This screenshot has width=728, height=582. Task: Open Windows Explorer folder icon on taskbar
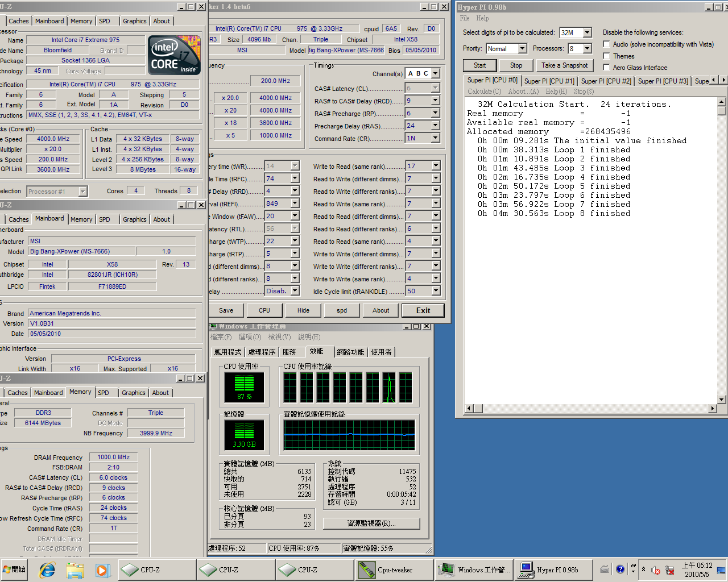point(75,569)
